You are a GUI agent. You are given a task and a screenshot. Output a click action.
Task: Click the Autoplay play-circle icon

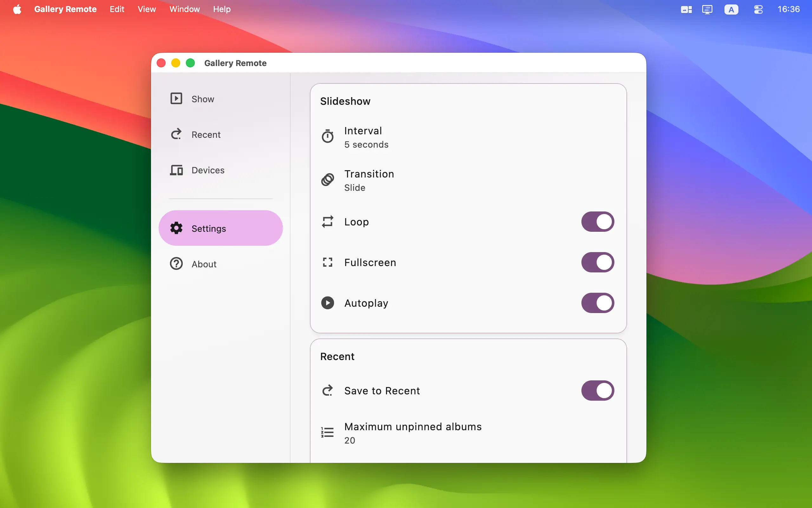pos(327,303)
